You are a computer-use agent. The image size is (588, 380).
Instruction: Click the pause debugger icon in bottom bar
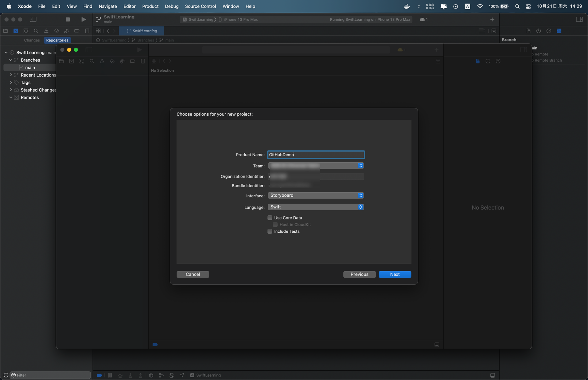110,375
